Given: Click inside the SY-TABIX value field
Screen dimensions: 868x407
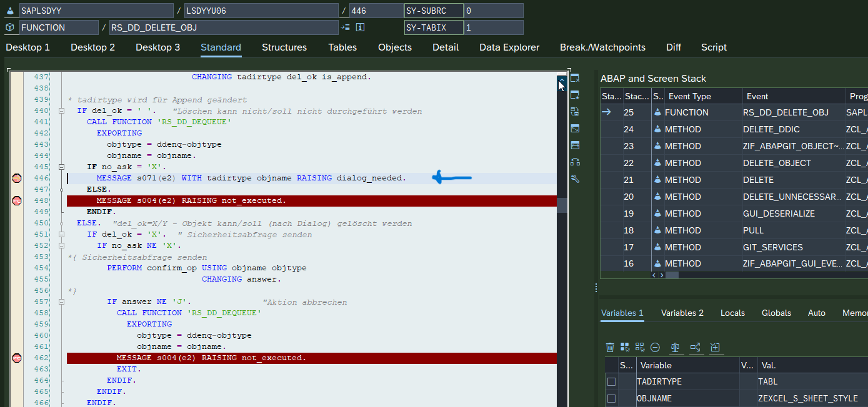Looking at the screenshot, I should click(494, 27).
